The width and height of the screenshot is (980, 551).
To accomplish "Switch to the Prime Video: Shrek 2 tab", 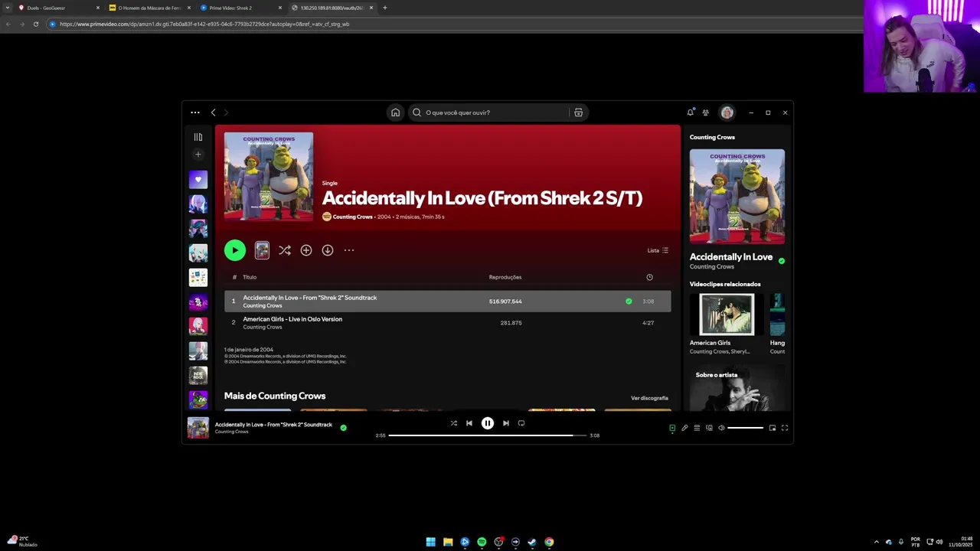I will [x=241, y=8].
